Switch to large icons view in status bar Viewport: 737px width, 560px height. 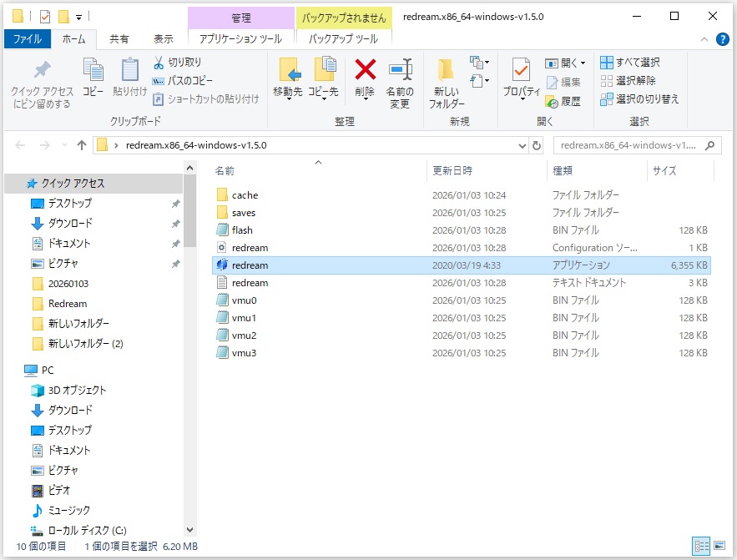pyautogui.click(x=719, y=546)
